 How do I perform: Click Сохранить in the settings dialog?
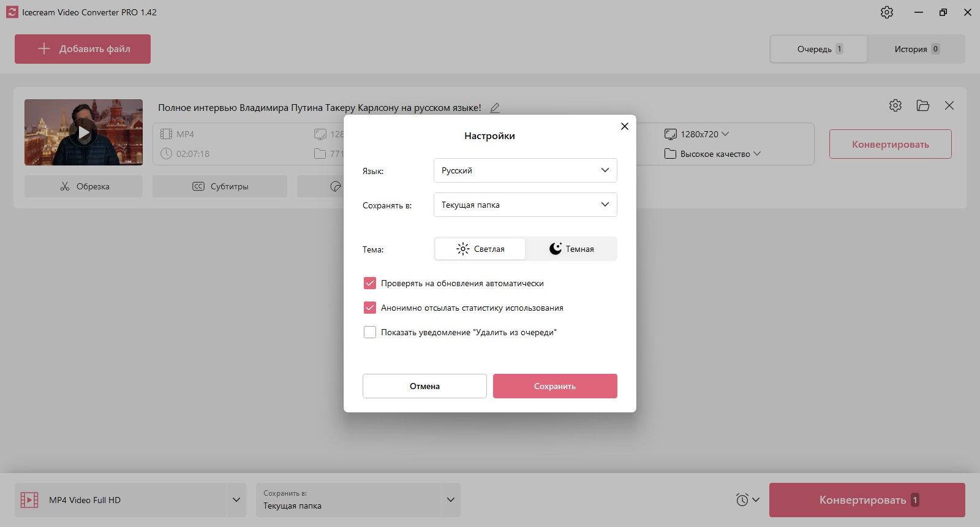coord(555,386)
